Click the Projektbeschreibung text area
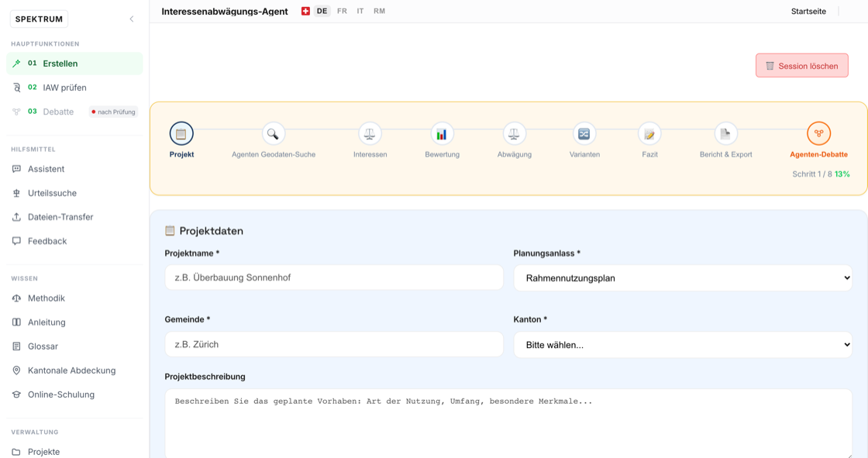 [508, 424]
